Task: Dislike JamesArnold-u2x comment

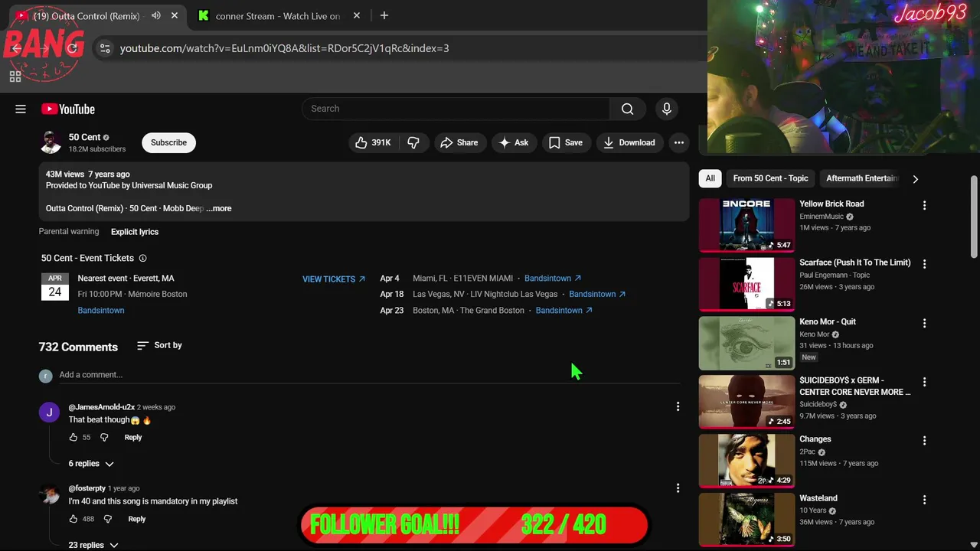Action: 104,438
